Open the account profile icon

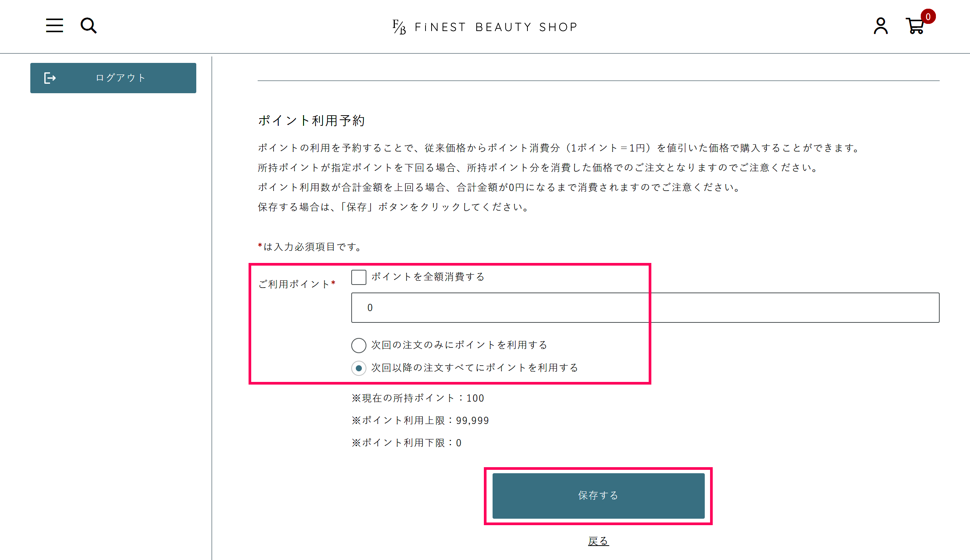pos(881,26)
